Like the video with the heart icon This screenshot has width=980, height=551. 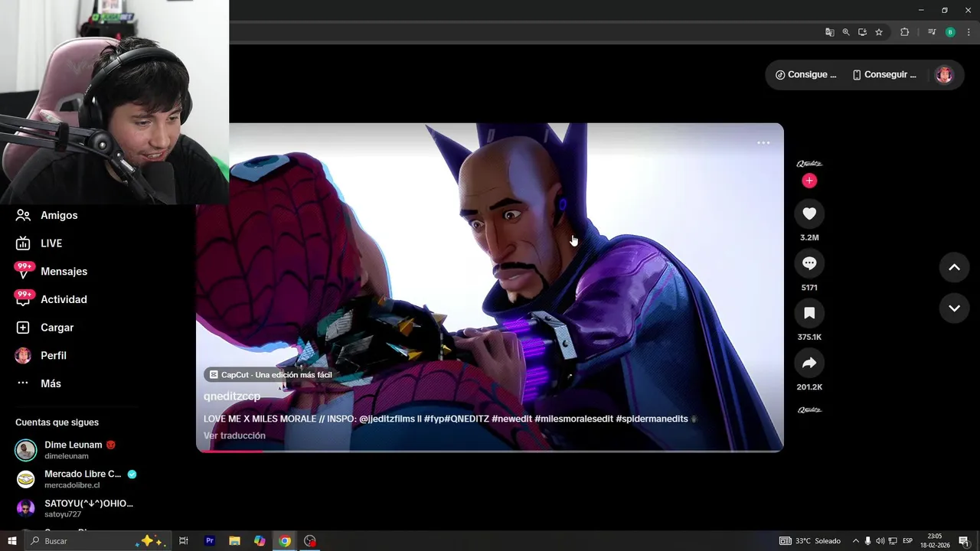[x=809, y=214]
